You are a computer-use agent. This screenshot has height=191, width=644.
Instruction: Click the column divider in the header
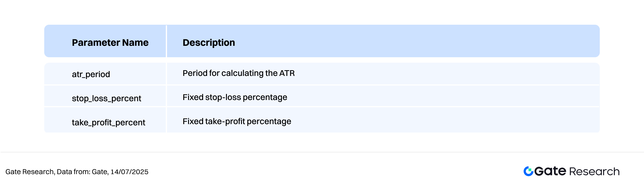(x=166, y=41)
